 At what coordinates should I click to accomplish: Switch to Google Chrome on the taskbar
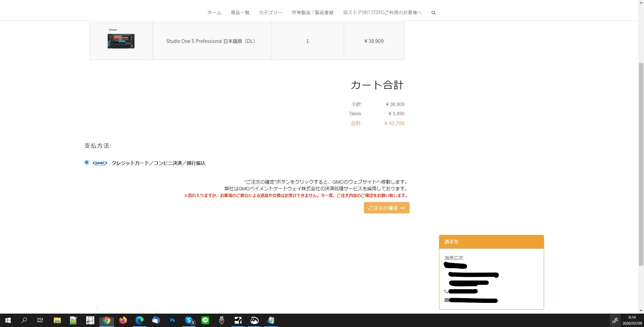click(x=106, y=320)
